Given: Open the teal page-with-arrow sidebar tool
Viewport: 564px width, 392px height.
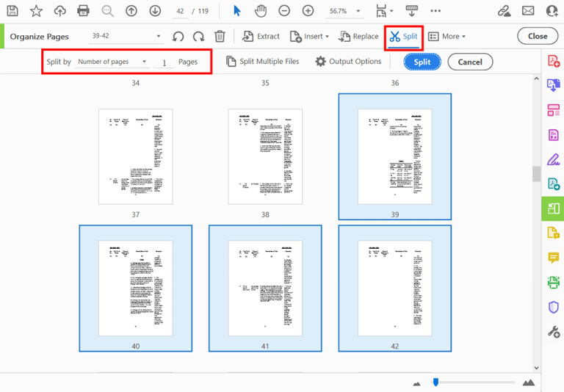Looking at the screenshot, I should pyautogui.click(x=554, y=184).
